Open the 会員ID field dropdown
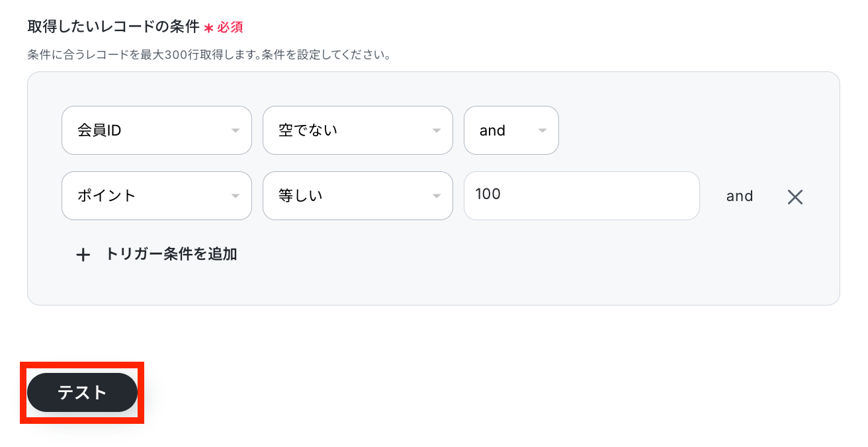This screenshot has width=868, height=447. click(156, 130)
